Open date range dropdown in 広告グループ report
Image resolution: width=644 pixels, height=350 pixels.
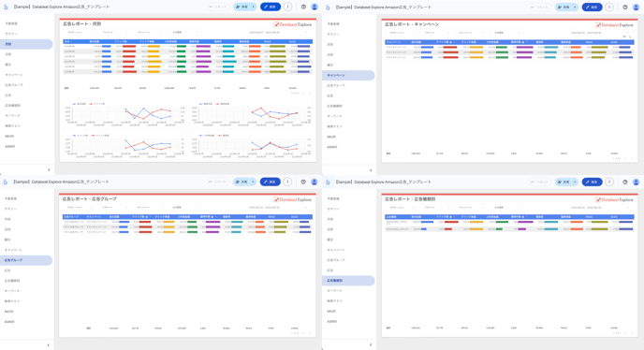(278, 208)
